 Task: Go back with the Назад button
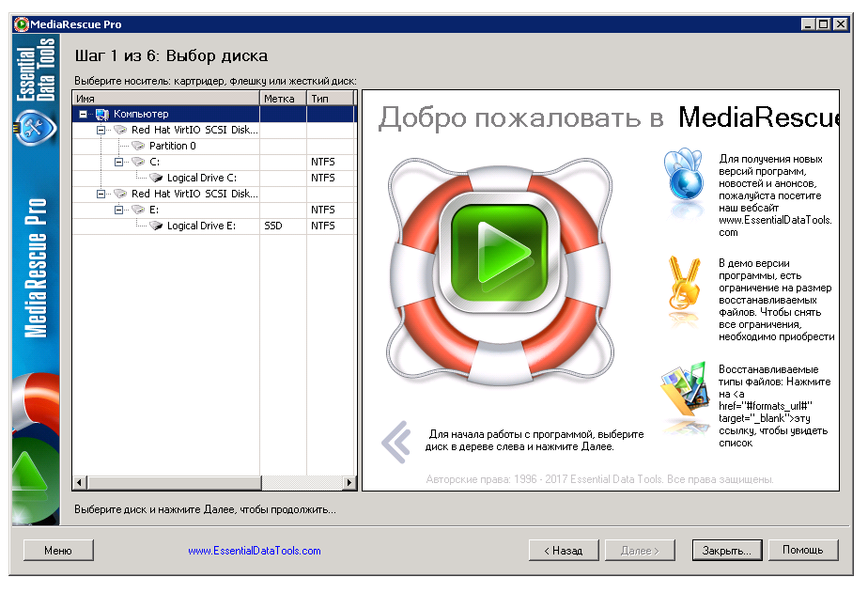564,551
